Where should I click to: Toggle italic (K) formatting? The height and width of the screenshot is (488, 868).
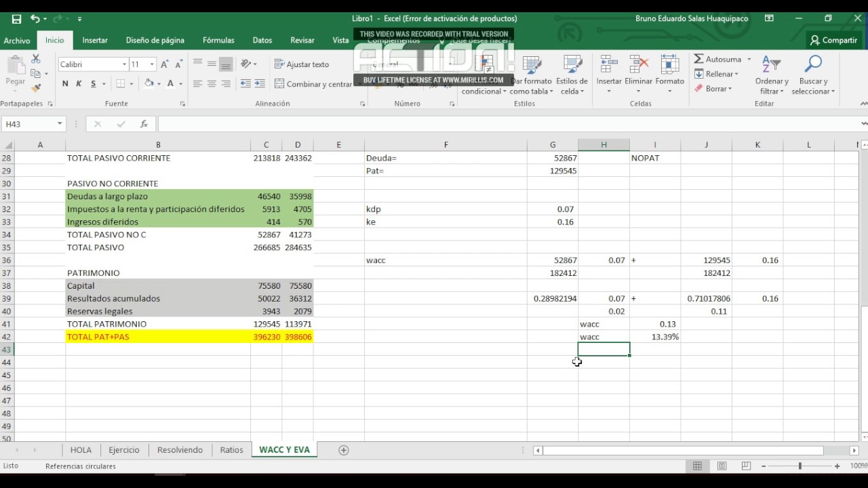[79, 83]
